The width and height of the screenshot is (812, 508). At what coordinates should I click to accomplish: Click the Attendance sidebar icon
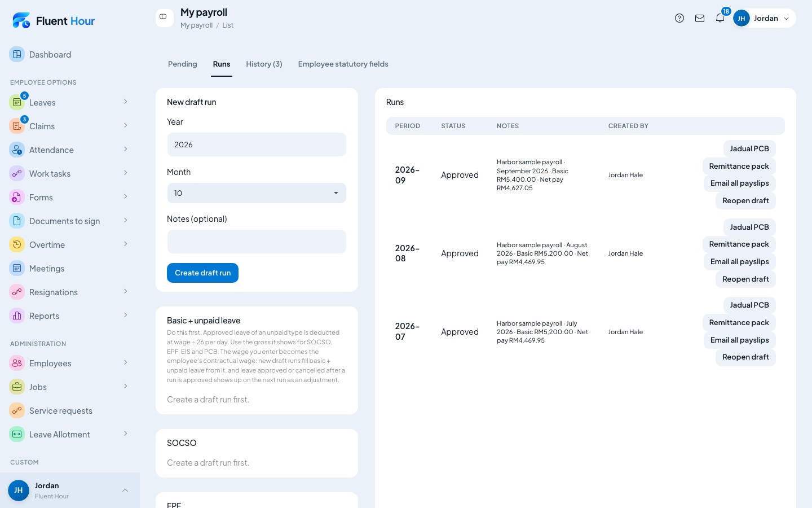17,150
